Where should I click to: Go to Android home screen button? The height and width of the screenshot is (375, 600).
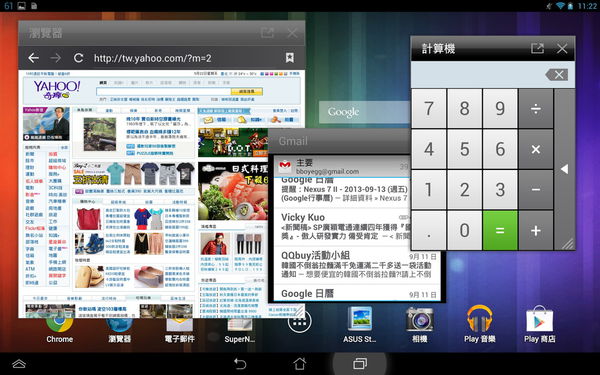300,363
